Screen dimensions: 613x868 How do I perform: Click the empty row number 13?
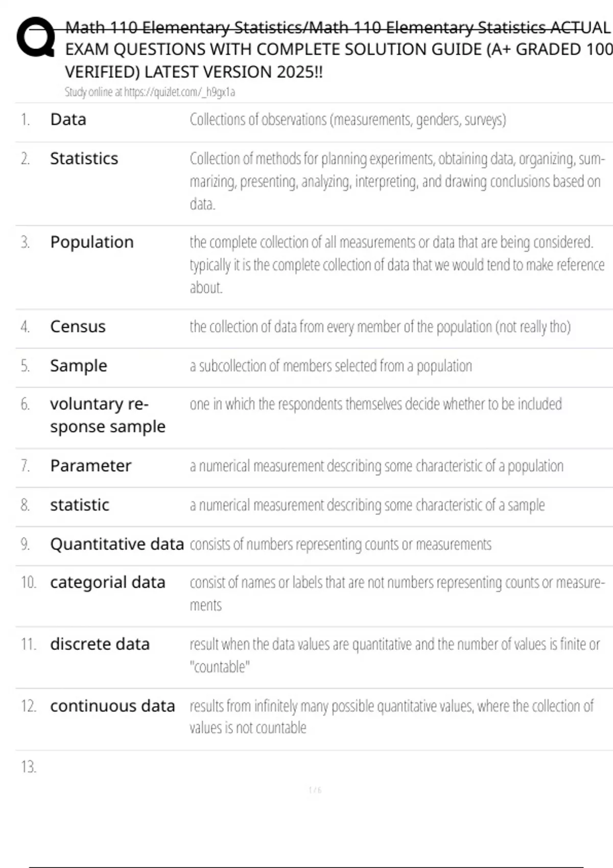click(x=29, y=767)
